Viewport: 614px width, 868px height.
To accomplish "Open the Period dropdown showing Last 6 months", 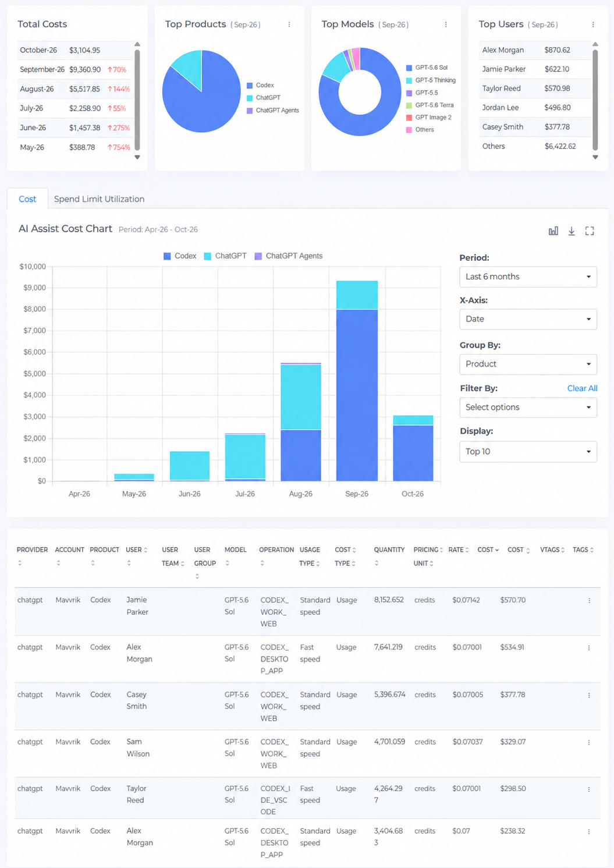I will pos(528,277).
